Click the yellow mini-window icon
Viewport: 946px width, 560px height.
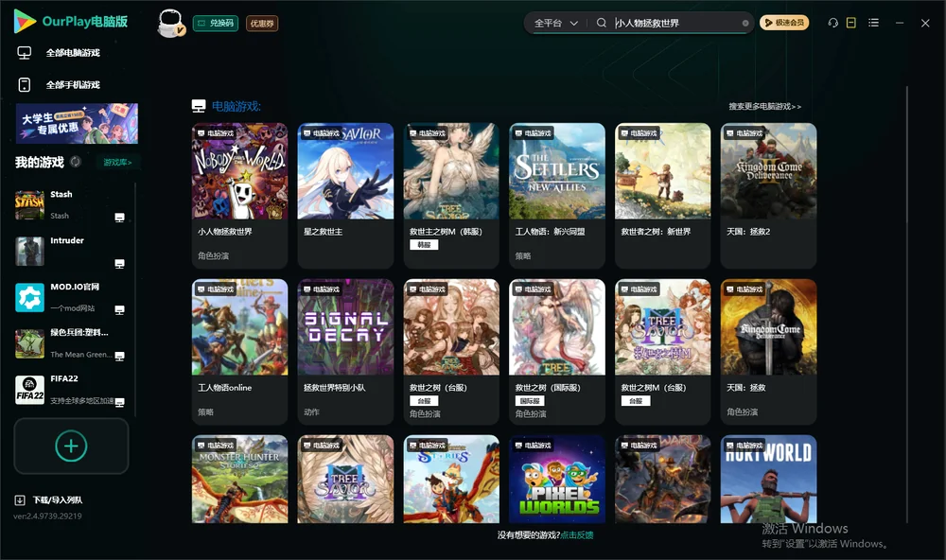pyautogui.click(x=851, y=23)
